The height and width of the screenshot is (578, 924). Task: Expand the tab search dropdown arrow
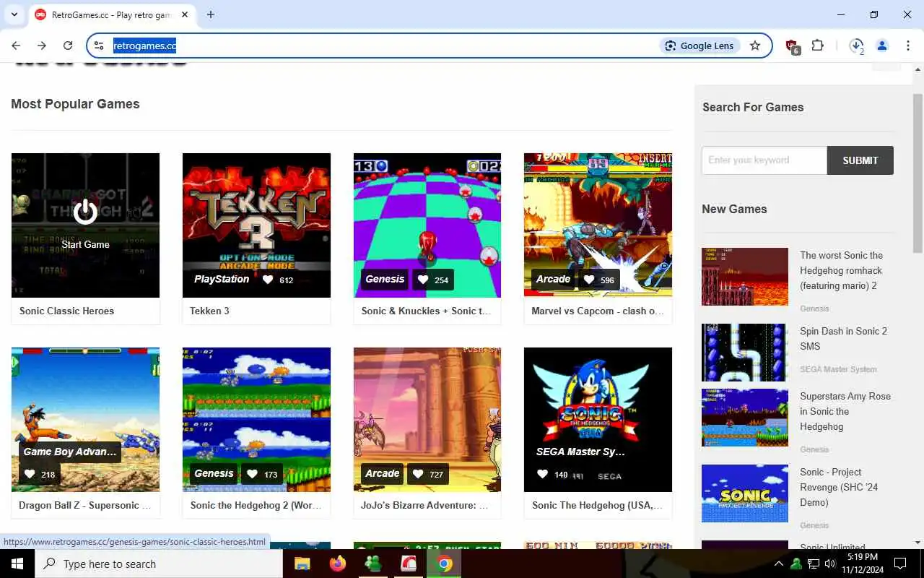[14, 14]
